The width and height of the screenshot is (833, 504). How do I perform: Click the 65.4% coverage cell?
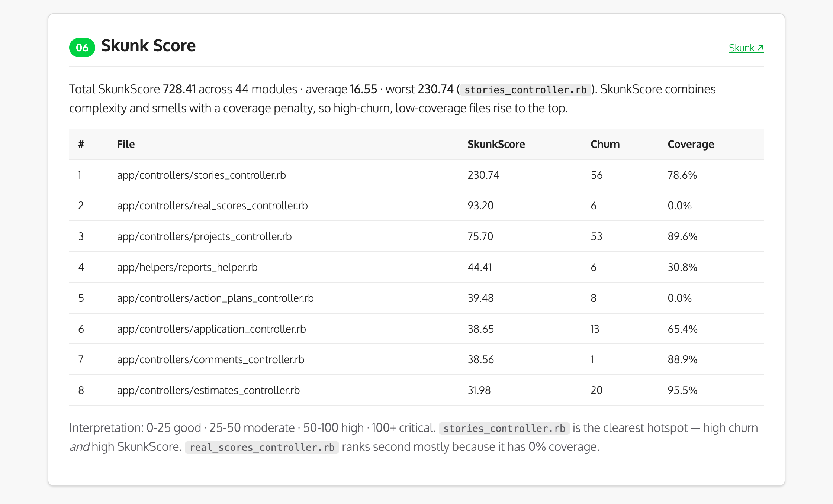coord(682,329)
